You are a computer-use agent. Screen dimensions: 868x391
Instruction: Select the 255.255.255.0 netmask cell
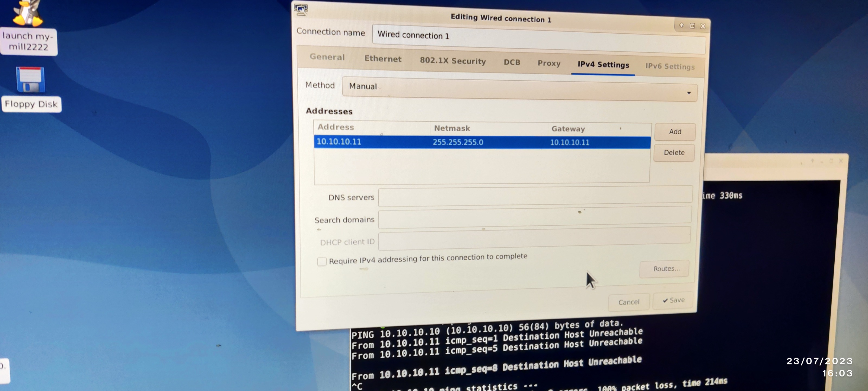pyautogui.click(x=458, y=142)
